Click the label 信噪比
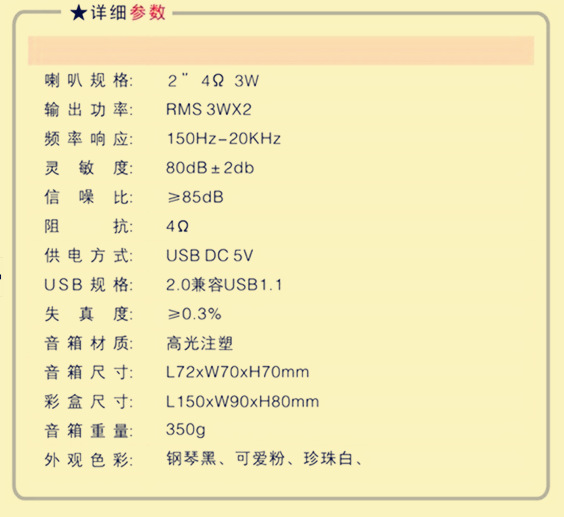 [x=88, y=197]
